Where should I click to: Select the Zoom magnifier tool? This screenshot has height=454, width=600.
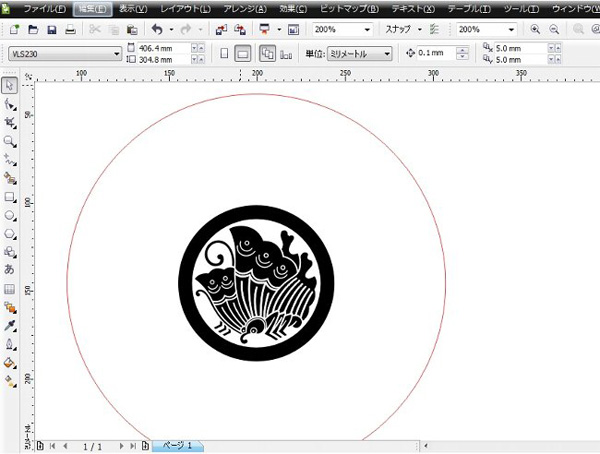[10, 141]
